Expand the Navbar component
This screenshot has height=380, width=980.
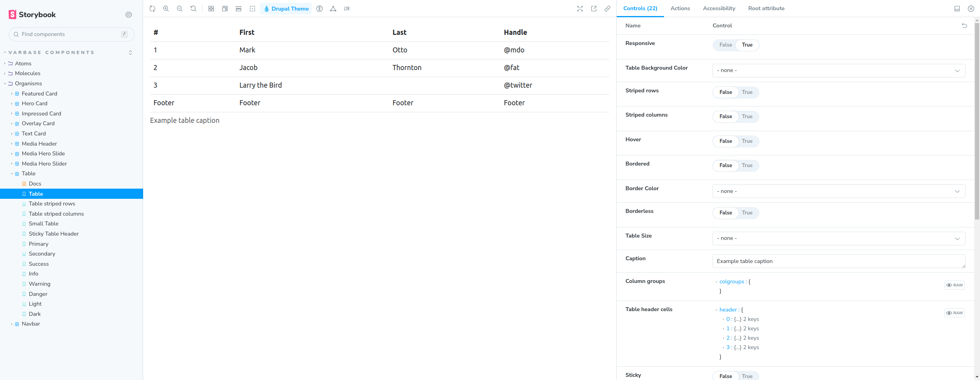click(x=31, y=324)
